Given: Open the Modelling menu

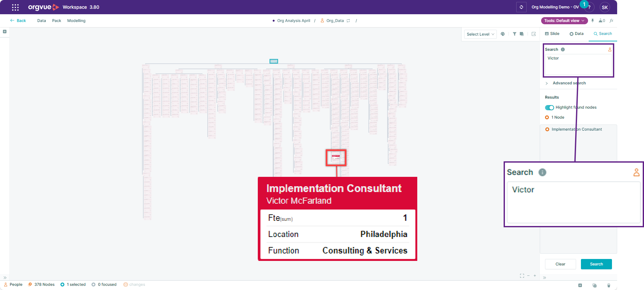Looking at the screenshot, I should tap(76, 21).
